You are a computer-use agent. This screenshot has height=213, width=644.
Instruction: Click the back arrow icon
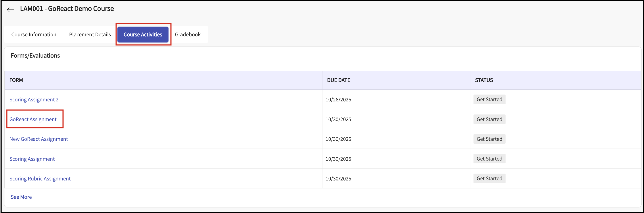10,10
